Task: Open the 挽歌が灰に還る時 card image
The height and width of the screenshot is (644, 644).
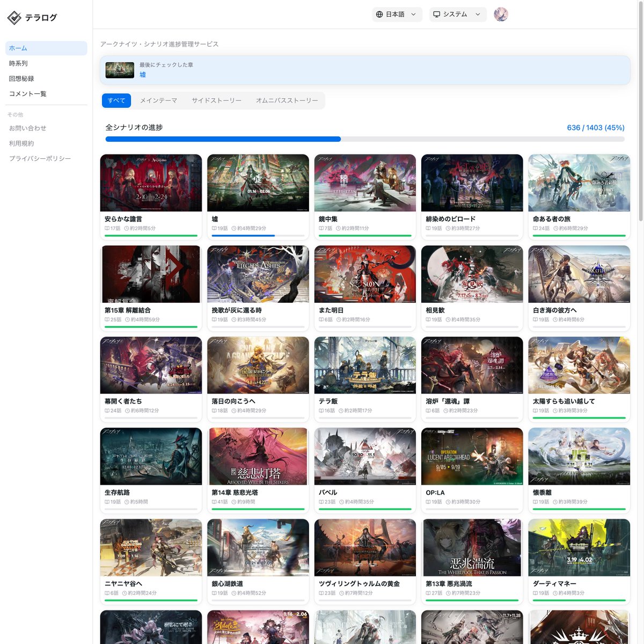Action: [x=258, y=274]
